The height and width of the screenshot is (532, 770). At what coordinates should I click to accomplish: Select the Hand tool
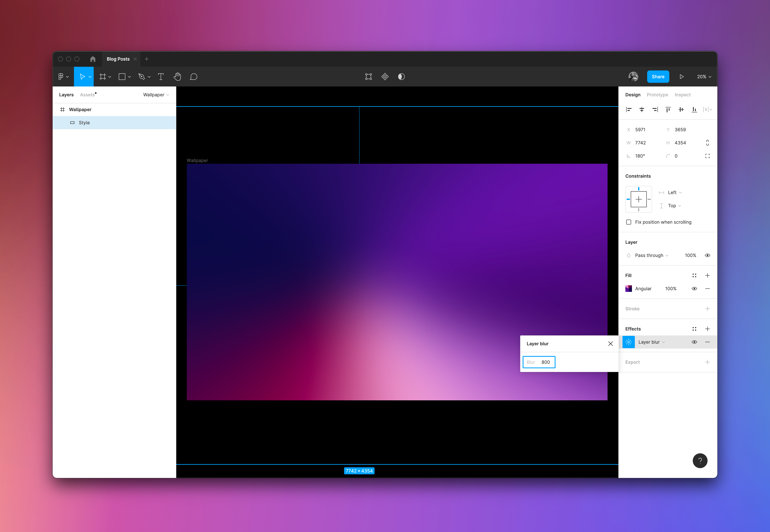point(177,76)
